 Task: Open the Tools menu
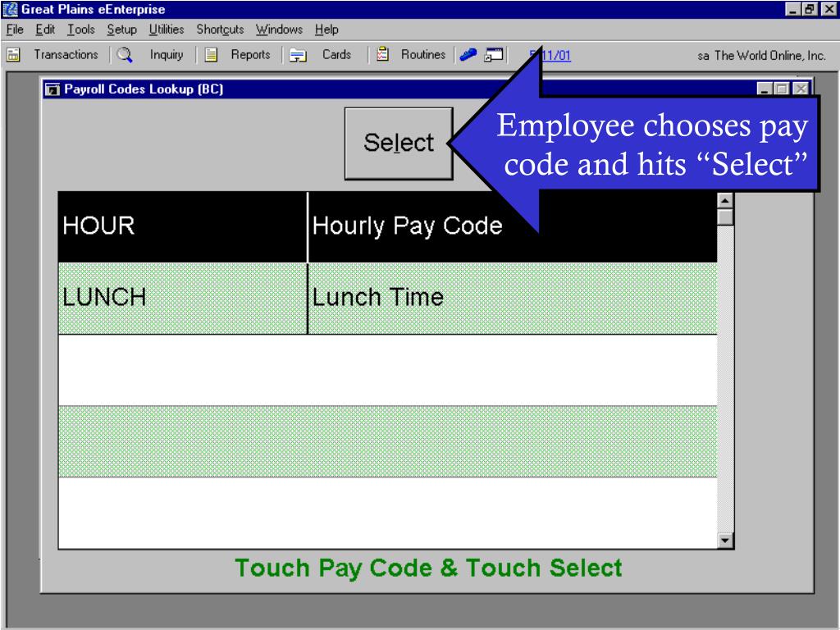pos(81,30)
